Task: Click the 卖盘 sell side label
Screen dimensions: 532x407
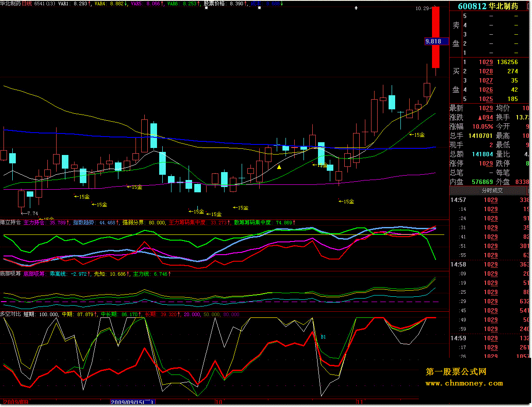Action: coord(456,34)
